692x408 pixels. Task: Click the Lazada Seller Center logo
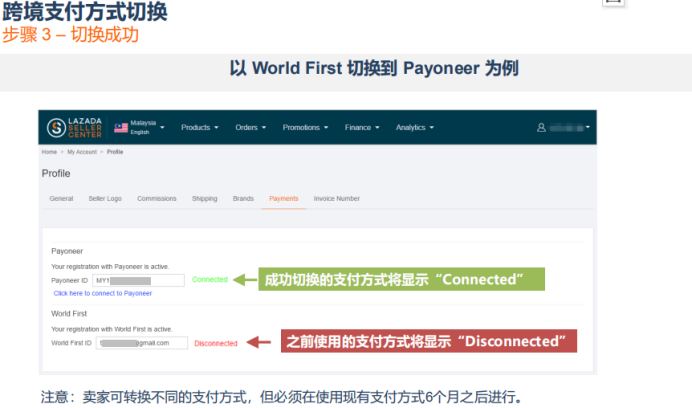pyautogui.click(x=75, y=128)
